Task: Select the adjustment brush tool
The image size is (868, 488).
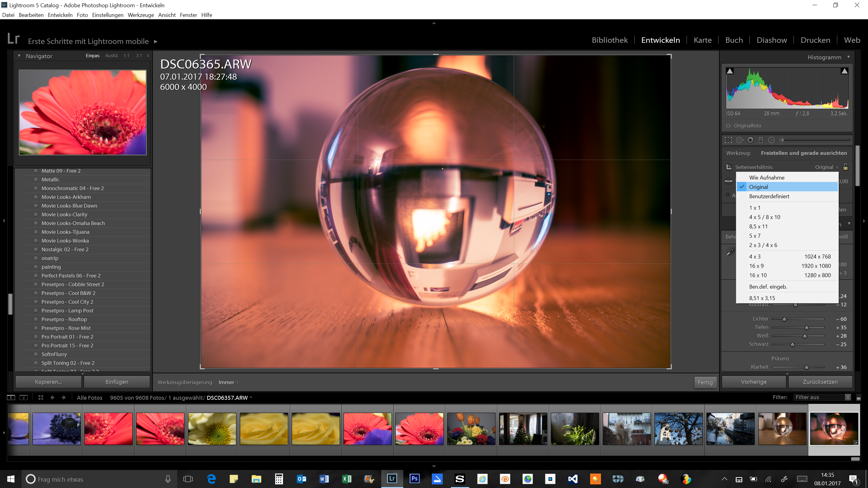Action: [816, 140]
